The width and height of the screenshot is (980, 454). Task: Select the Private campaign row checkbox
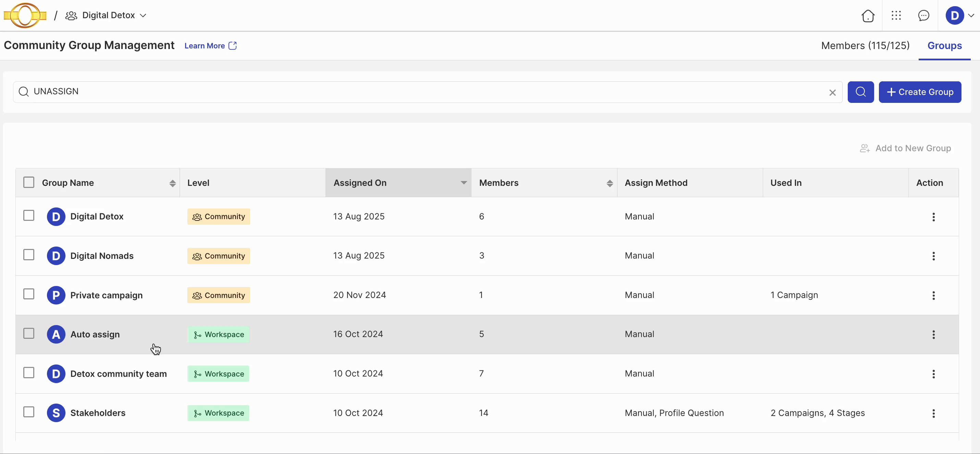pyautogui.click(x=29, y=294)
